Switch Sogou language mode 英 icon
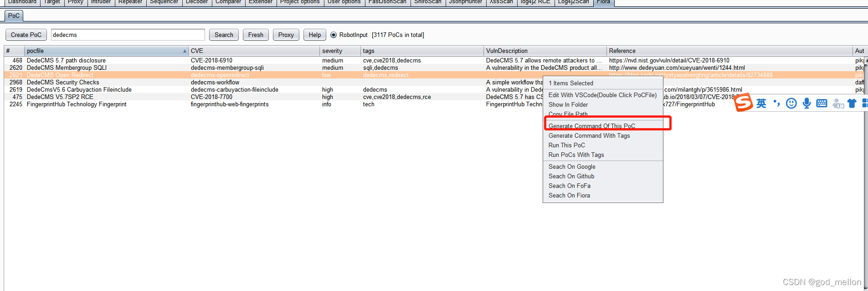This screenshot has width=868, height=291. pyautogui.click(x=761, y=104)
